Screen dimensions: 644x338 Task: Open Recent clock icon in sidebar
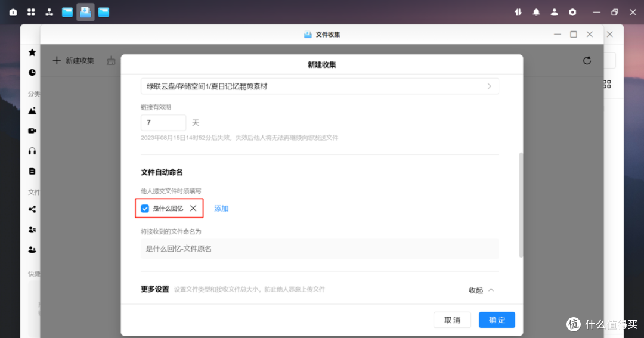[x=32, y=72]
